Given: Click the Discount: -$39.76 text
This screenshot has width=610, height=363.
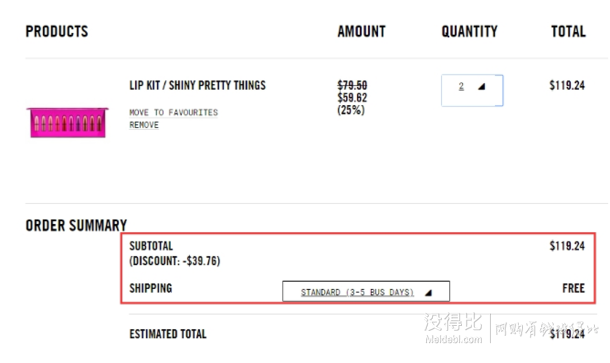Looking at the screenshot, I should point(175,261).
